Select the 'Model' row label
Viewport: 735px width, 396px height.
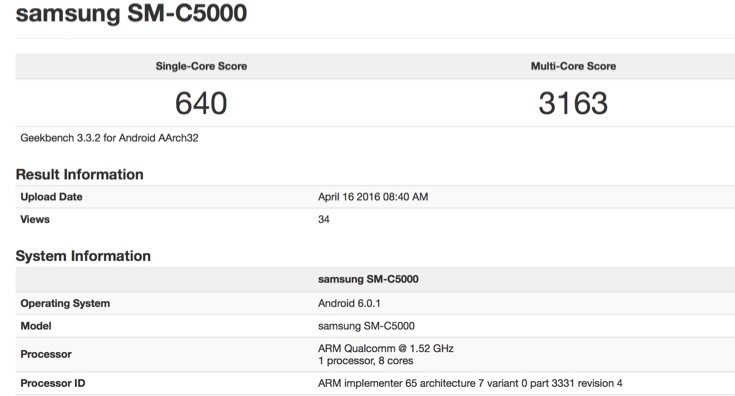click(36, 326)
